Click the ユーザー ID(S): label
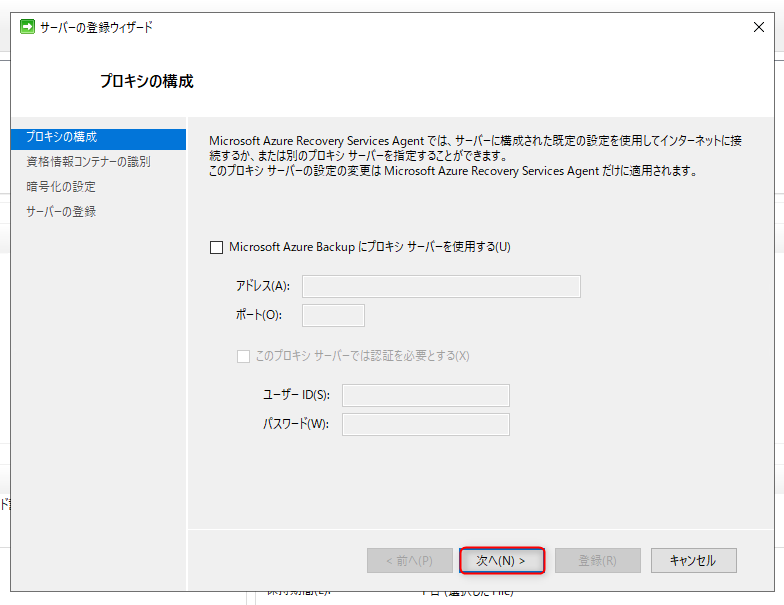Screen dimensions: 784x605 [296, 395]
